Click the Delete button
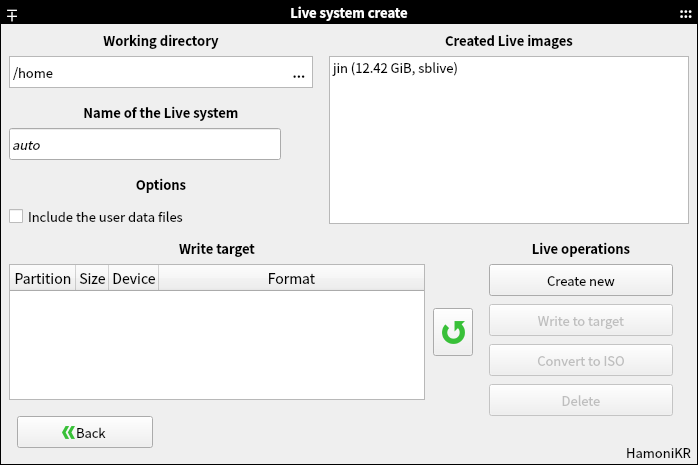This screenshot has width=698, height=465. tap(580, 401)
